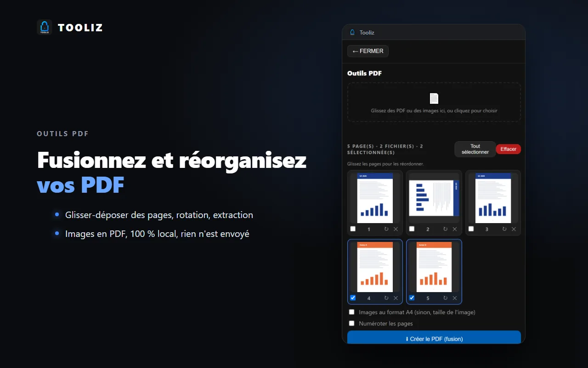Remove page 5 with its X icon
The image size is (588, 368).
click(x=455, y=298)
